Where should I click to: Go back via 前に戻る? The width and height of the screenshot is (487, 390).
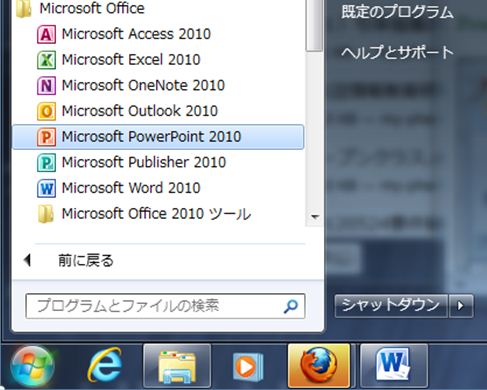click(x=86, y=260)
